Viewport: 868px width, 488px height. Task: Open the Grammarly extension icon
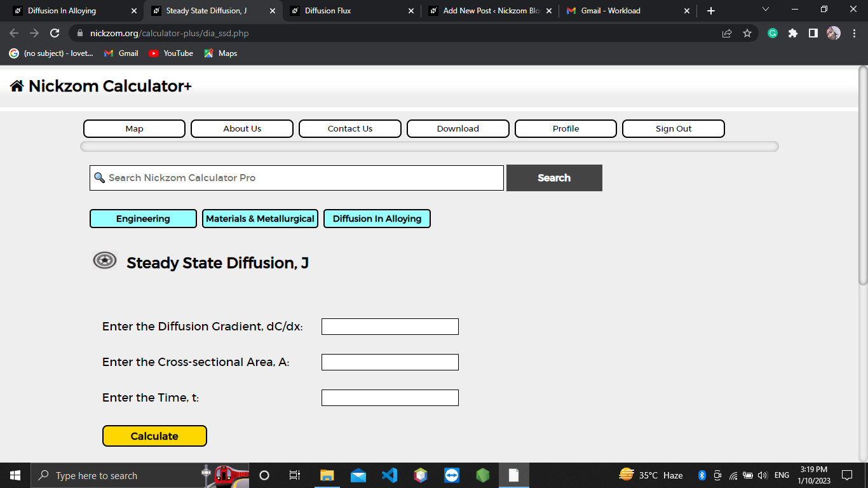(x=773, y=33)
